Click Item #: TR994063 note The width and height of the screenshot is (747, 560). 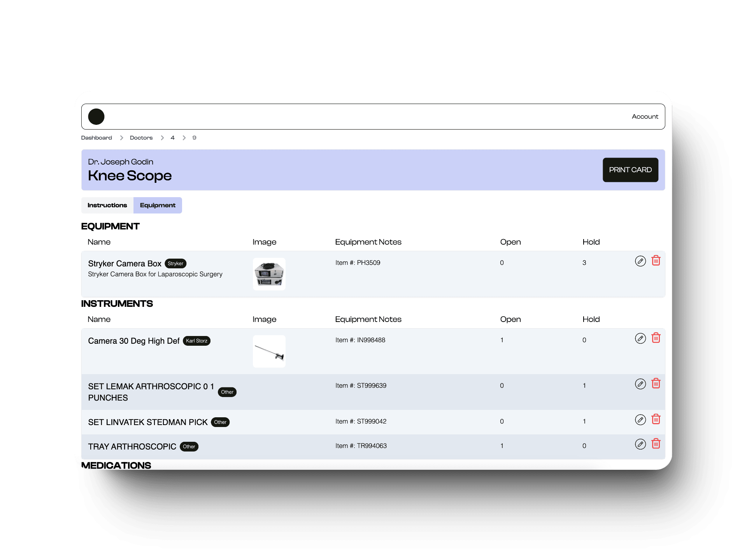click(361, 446)
